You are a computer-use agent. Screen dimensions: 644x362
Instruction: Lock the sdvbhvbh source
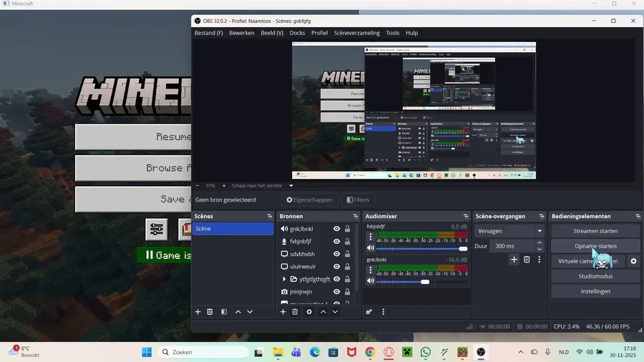(348, 254)
